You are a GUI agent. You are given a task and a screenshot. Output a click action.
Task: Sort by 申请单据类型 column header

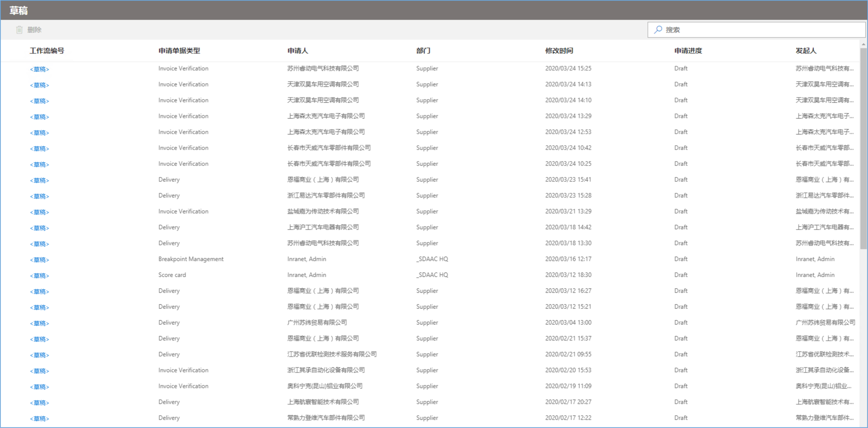point(179,50)
